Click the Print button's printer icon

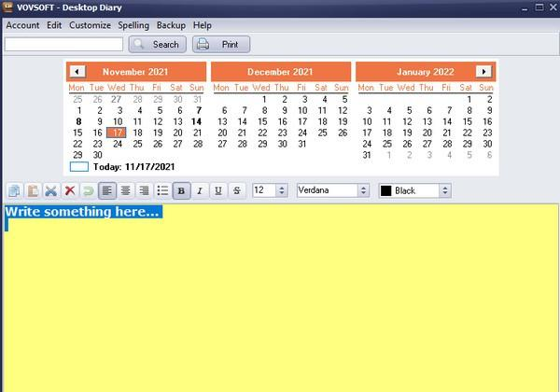(203, 44)
